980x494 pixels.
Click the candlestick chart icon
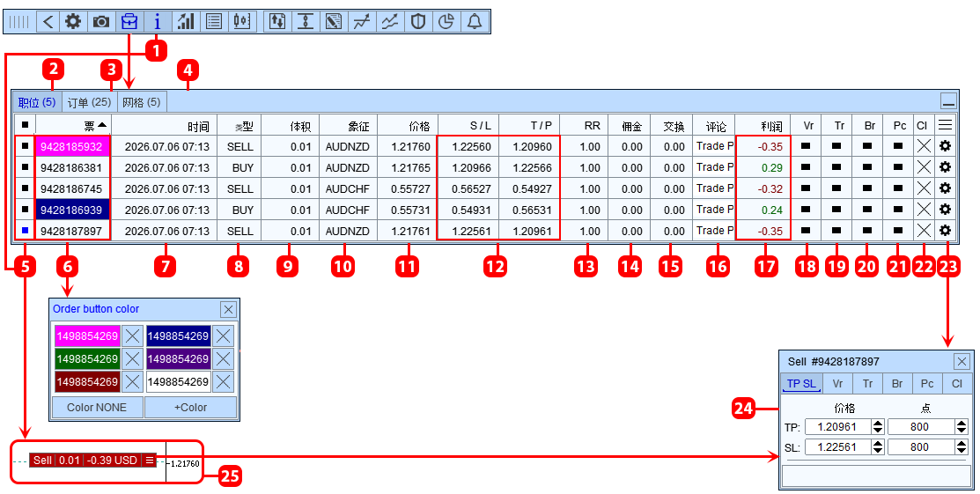point(242,22)
